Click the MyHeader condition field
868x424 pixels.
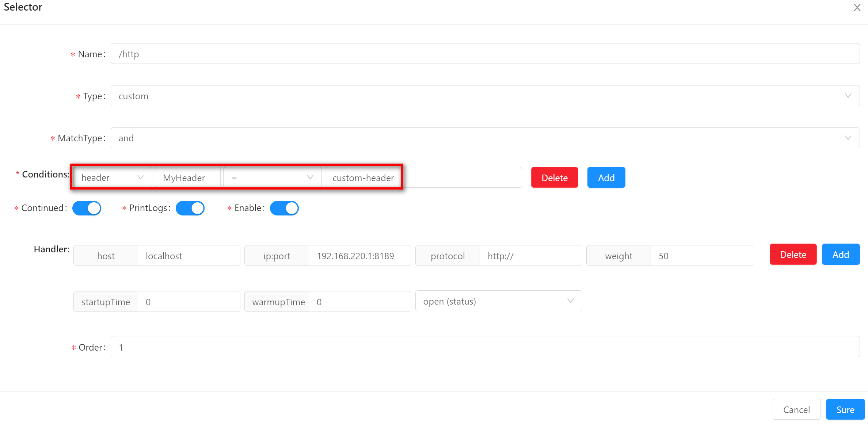(x=187, y=178)
